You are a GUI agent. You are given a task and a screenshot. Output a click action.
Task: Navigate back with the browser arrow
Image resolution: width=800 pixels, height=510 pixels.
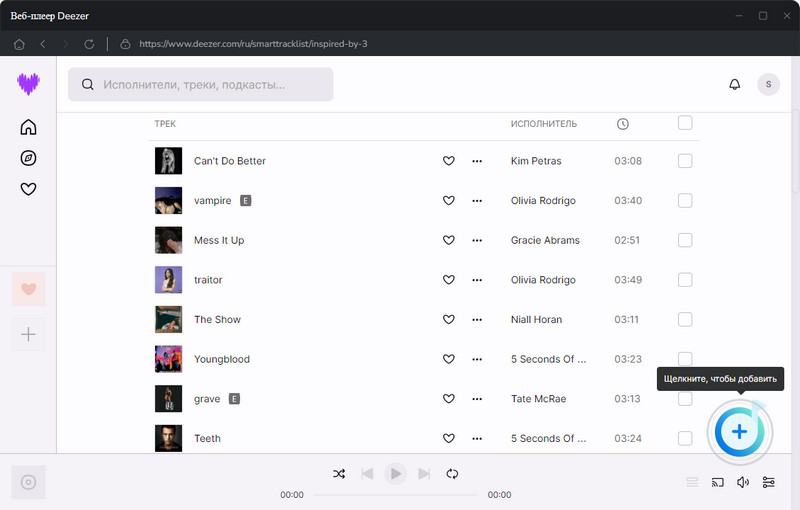click(x=43, y=44)
